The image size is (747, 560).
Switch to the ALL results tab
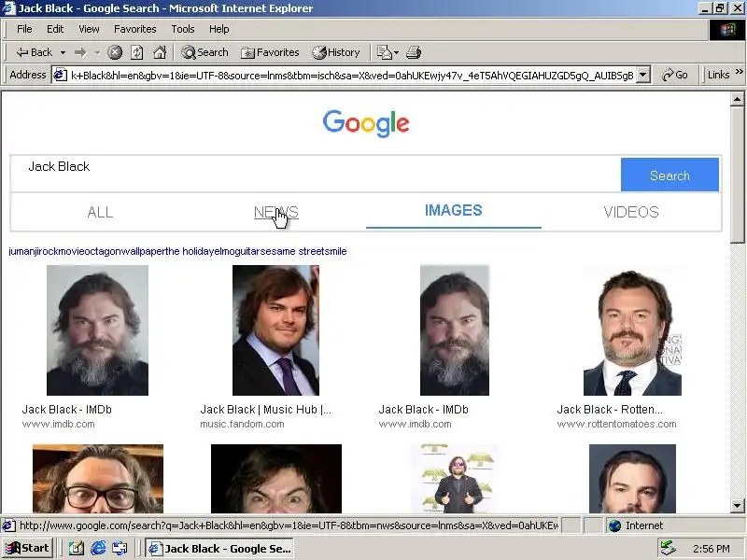[100, 212]
